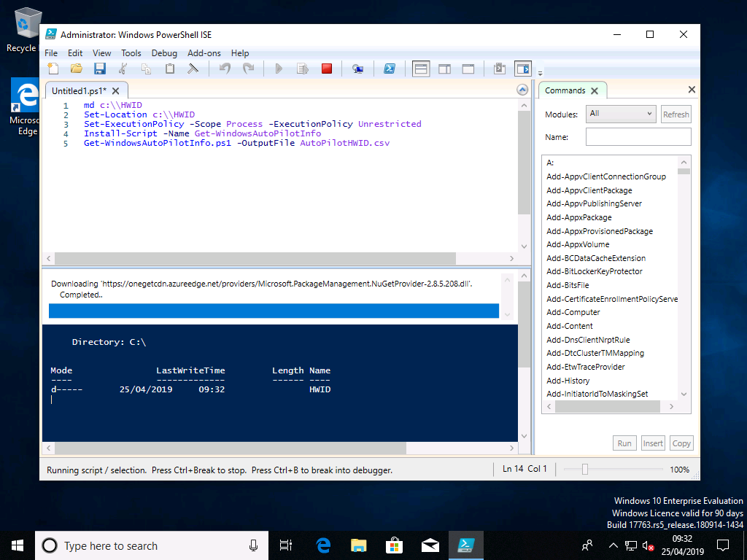Click the Refresh button

[676, 114]
